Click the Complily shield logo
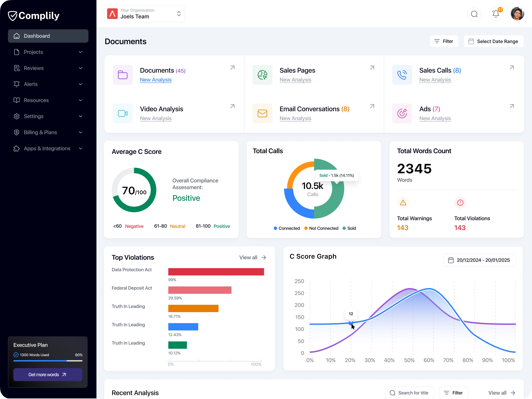 (13, 16)
